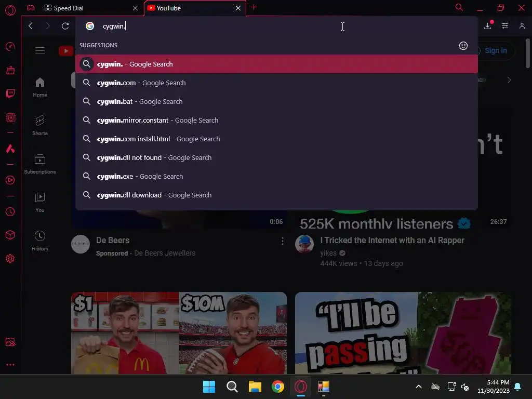Select suggestion cygwin.dll download
The height and width of the screenshot is (399, 532).
tap(276, 195)
